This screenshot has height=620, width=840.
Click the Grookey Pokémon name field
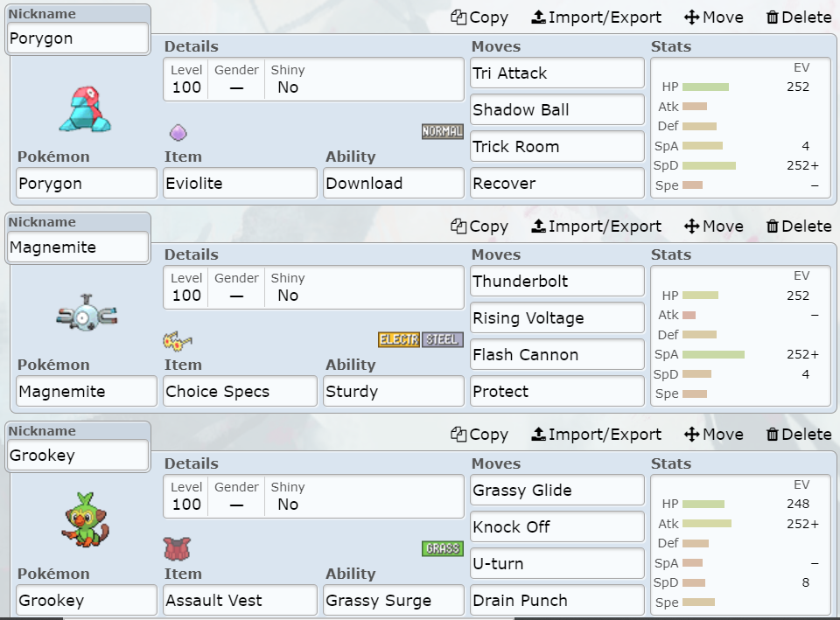[87, 600]
